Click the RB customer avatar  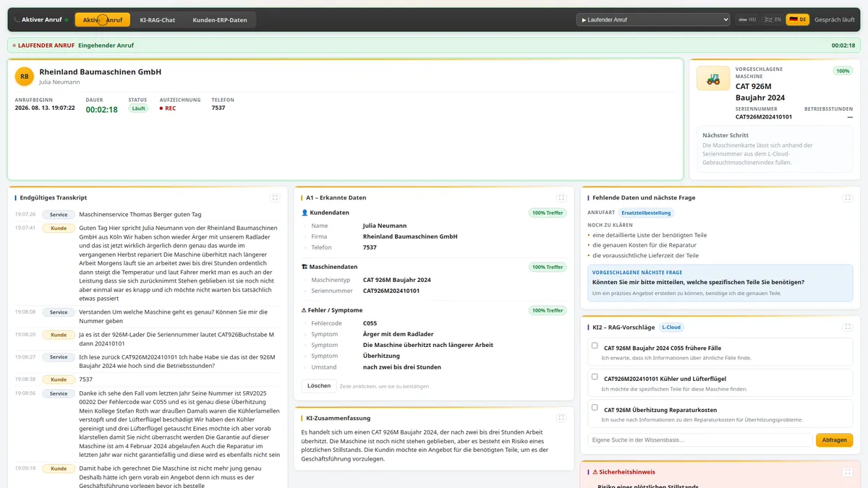point(25,76)
